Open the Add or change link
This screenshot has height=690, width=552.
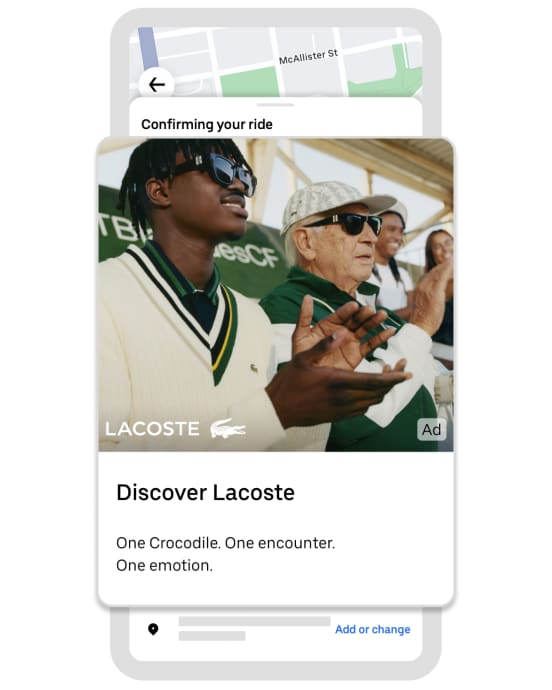[x=372, y=629]
